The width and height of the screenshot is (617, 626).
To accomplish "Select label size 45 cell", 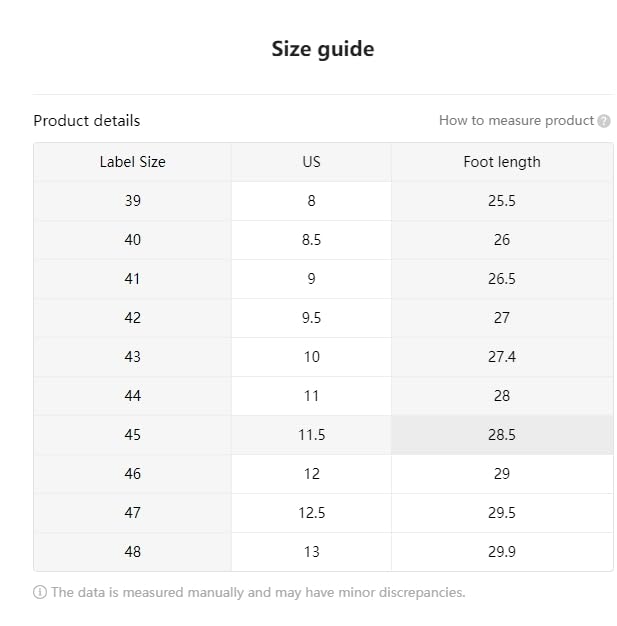I will pyautogui.click(x=133, y=435).
